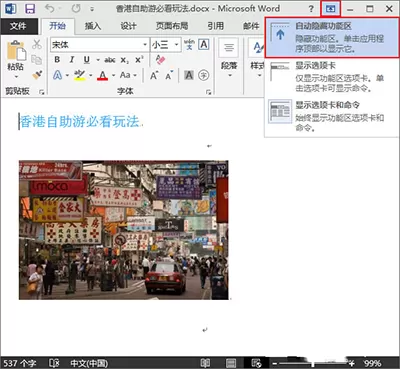Open the 字体 font dialog launcher

(208, 92)
